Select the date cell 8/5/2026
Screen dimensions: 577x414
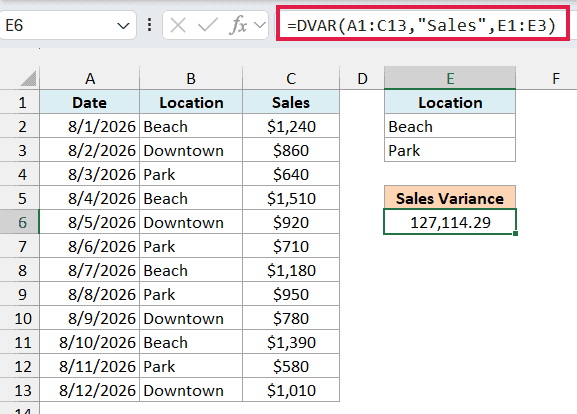89,222
